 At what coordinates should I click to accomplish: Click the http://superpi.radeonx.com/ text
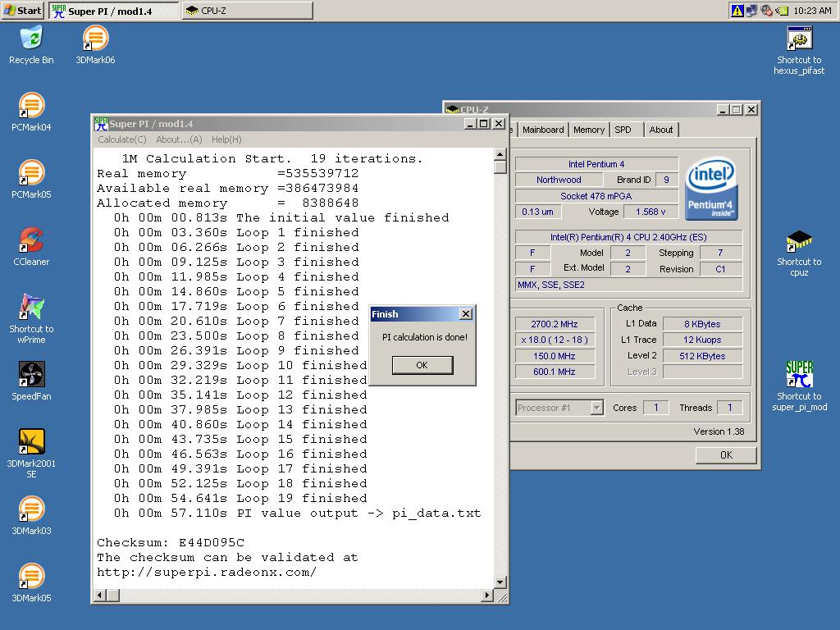[207, 572]
